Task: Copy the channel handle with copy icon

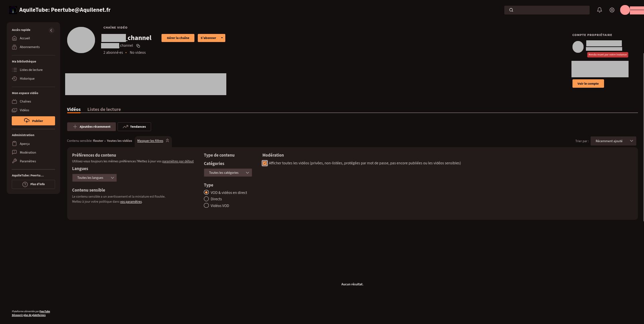Action: pos(138,46)
